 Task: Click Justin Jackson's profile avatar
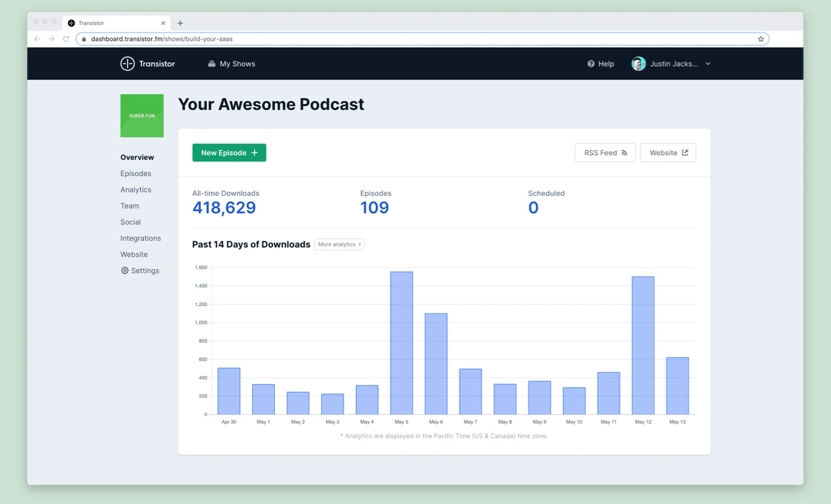(638, 63)
